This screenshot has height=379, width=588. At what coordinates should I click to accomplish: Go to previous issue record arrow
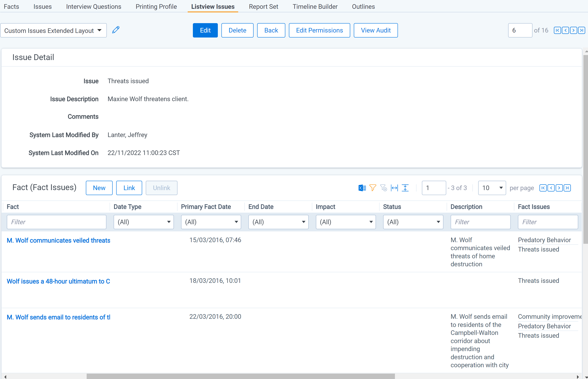(565, 30)
